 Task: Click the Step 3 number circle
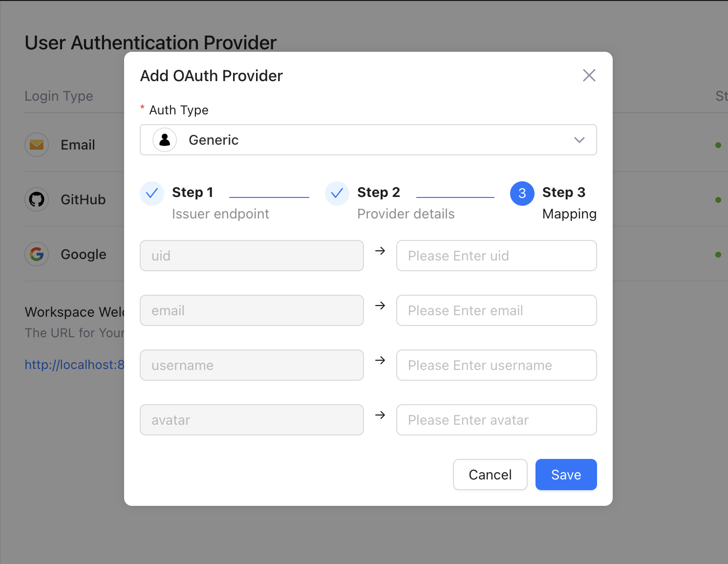click(522, 194)
